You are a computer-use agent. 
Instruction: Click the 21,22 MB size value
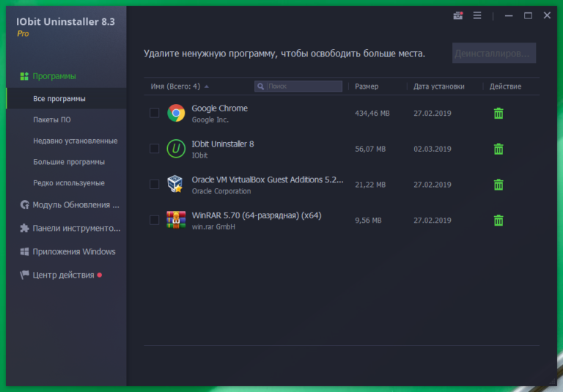(370, 185)
